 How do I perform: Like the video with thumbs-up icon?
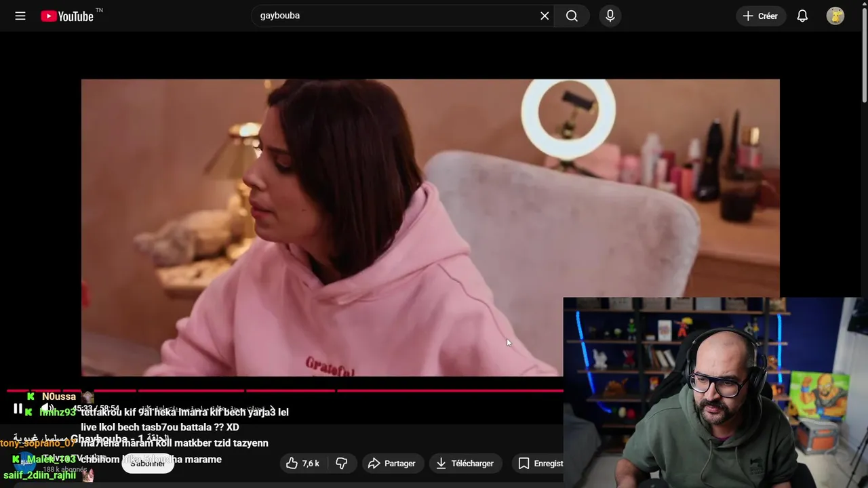point(303,464)
